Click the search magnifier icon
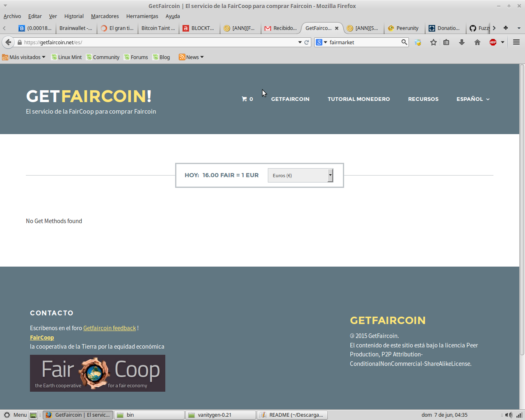The width and height of the screenshot is (525, 420). point(404,42)
